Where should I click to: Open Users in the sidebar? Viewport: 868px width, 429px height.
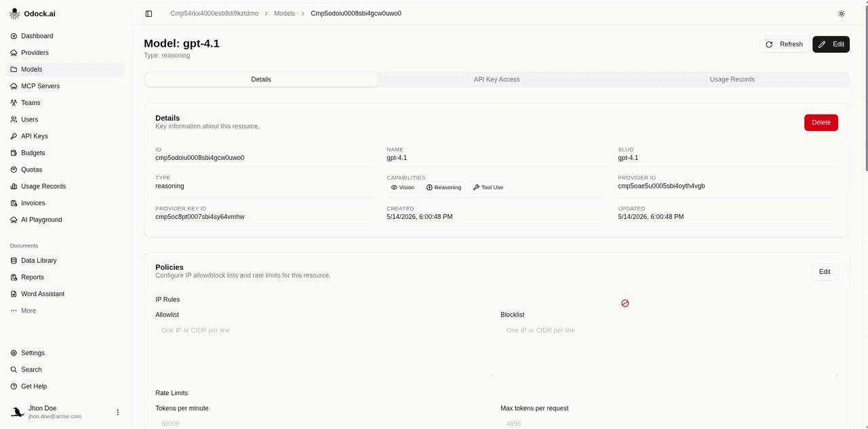tap(66, 119)
